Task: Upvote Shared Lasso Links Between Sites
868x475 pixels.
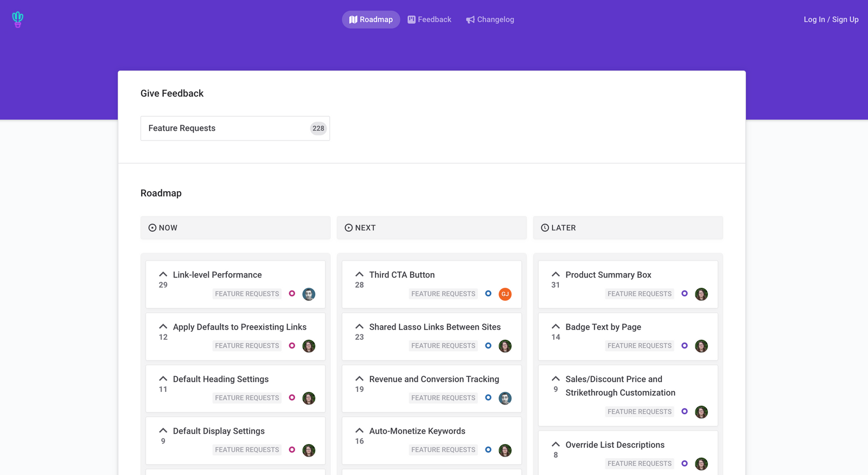Action: [360, 327]
